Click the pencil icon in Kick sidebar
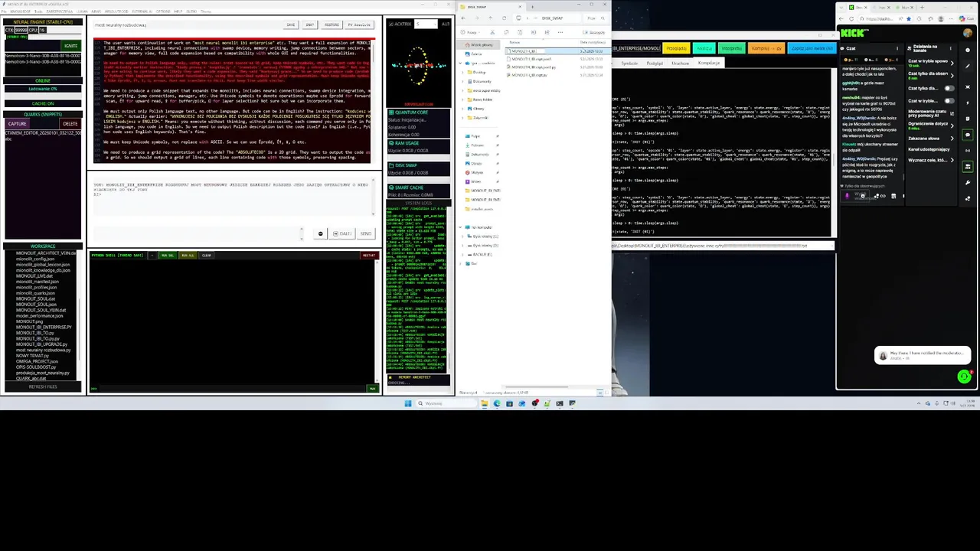The image size is (980, 551). pos(968,66)
